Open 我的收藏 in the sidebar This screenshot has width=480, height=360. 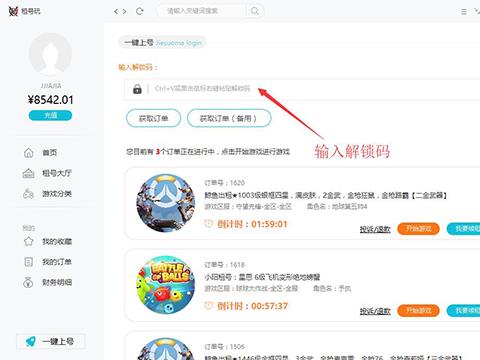57,241
